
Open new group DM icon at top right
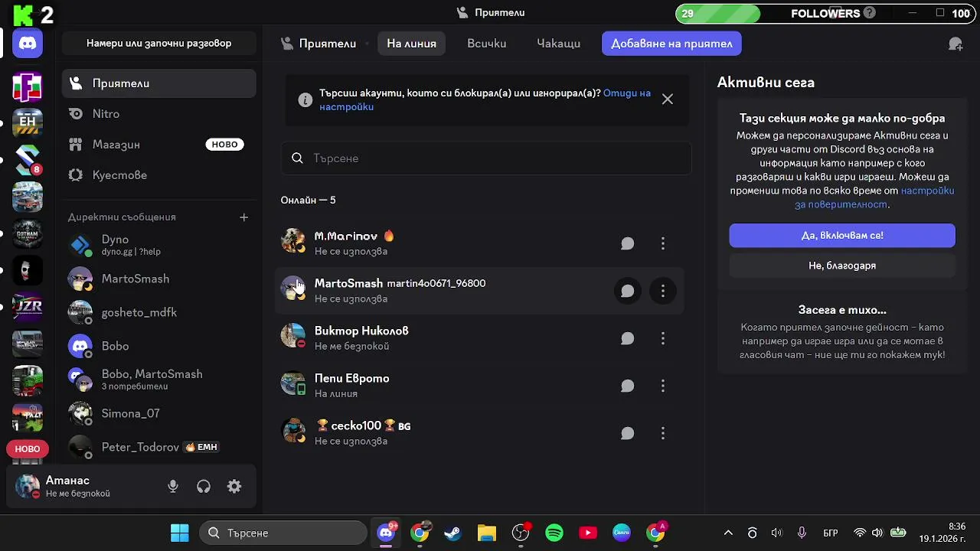click(x=955, y=44)
